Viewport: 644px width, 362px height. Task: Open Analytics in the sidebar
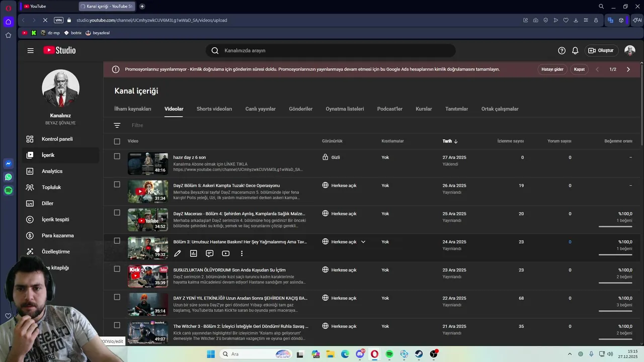pos(60,171)
